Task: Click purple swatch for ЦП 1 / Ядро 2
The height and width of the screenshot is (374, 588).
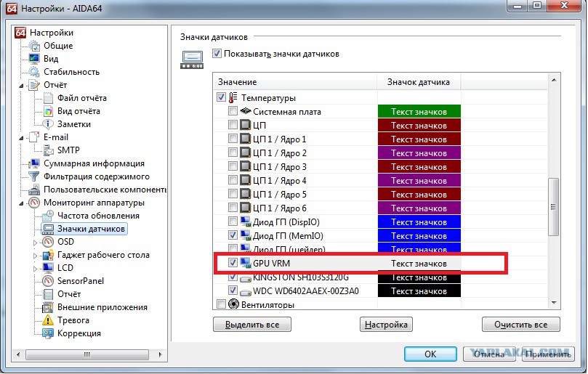Action: coord(419,153)
